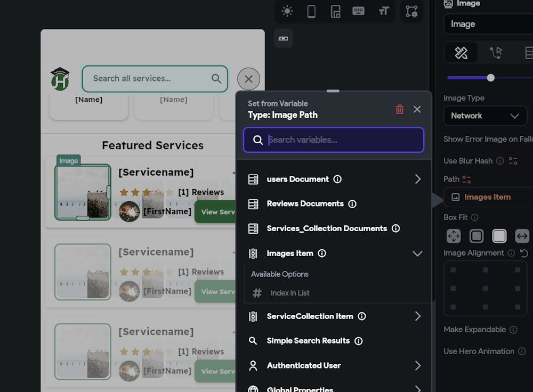The image size is (533, 392).
Task: Reset Image Alignment with the undo icon
Action: (x=524, y=253)
